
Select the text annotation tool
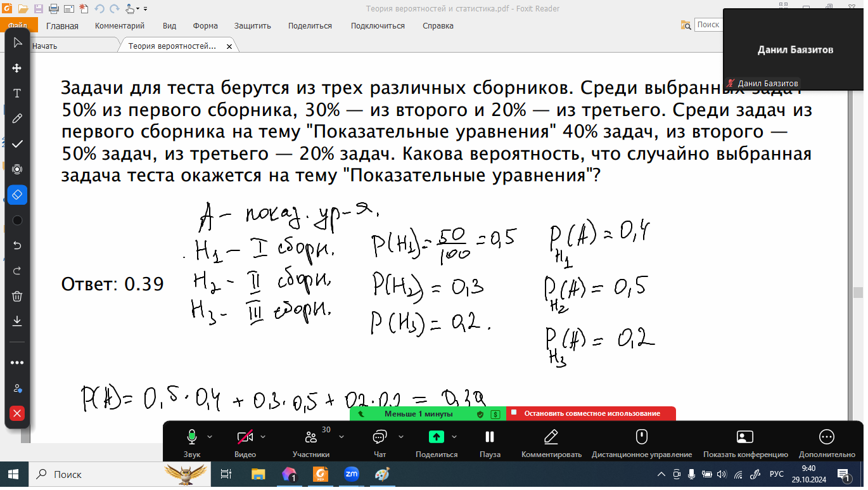[x=17, y=93]
